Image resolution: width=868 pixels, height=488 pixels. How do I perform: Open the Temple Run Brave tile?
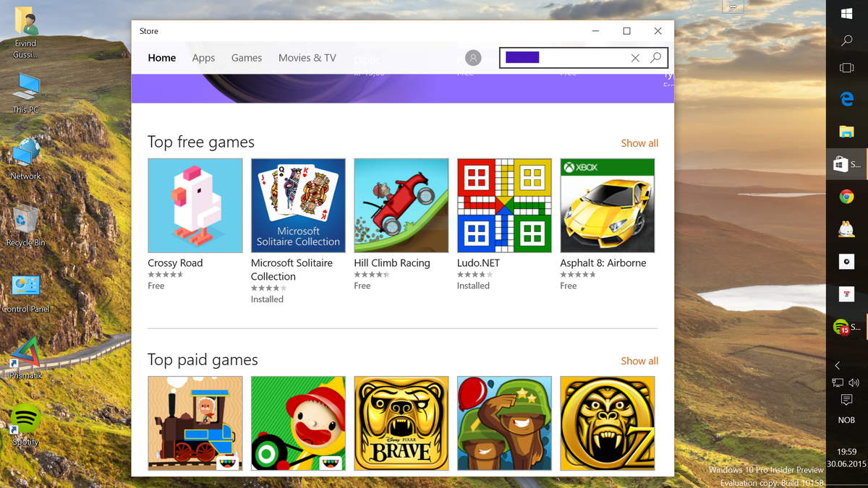(401, 424)
